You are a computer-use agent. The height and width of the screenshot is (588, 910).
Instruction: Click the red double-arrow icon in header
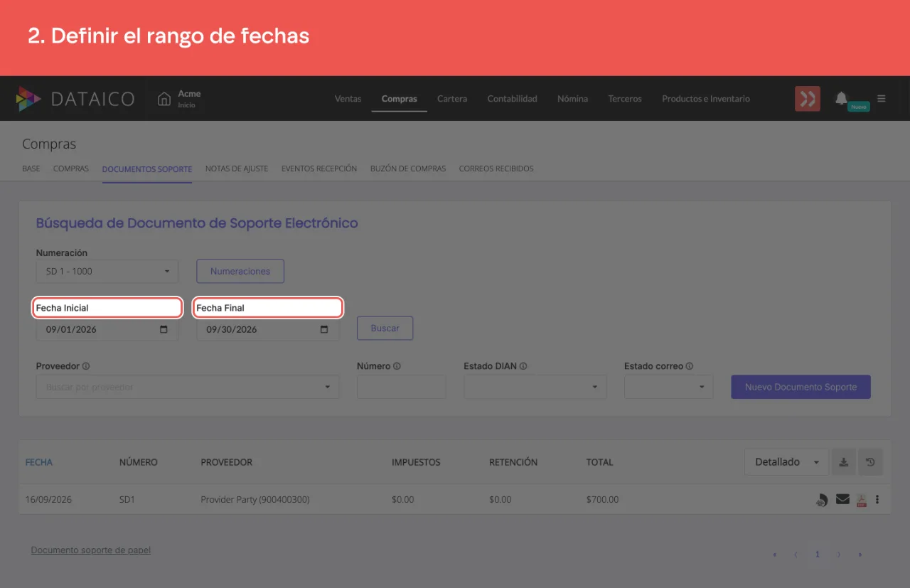[x=808, y=99]
